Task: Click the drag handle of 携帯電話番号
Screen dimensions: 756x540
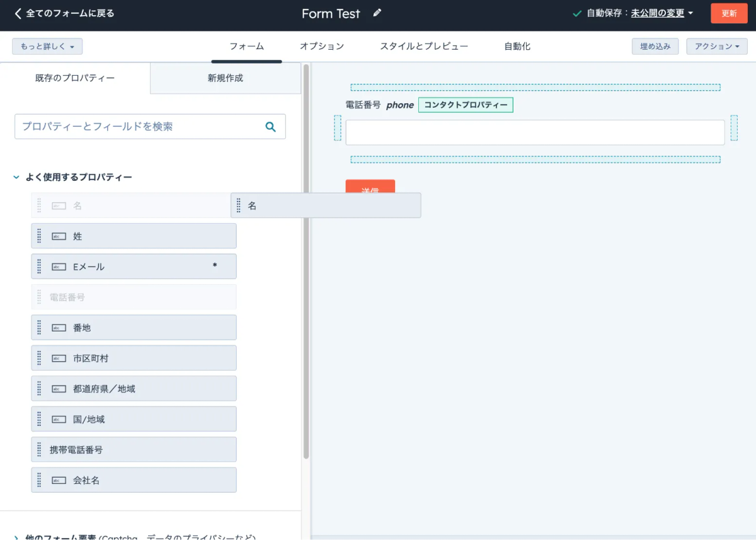Action: (39, 450)
